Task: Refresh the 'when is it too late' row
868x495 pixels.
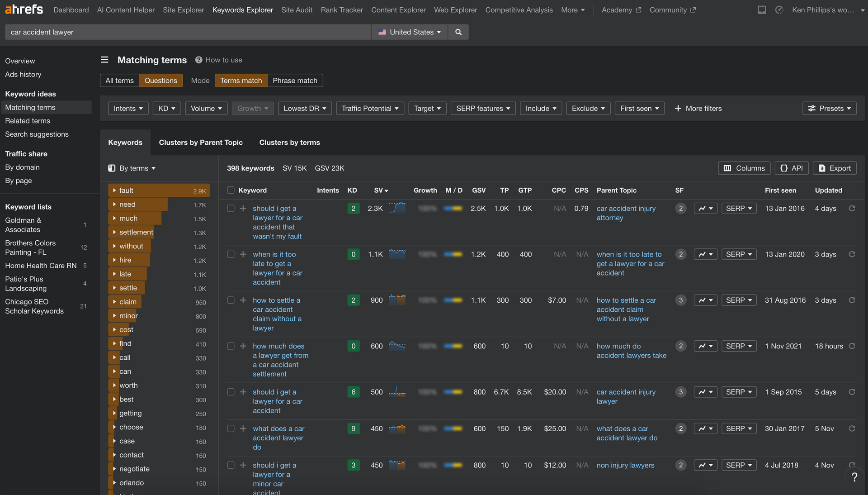Action: click(852, 254)
